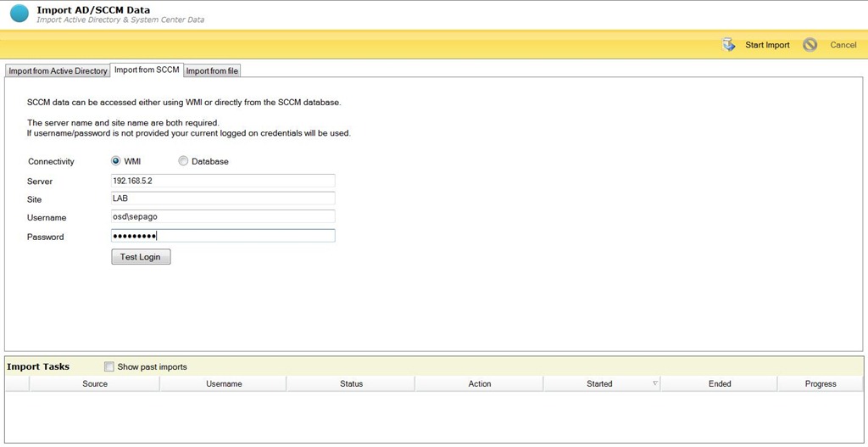Viewport: 868px width, 447px height.
Task: Choose Database connectivity option
Action: (183, 161)
